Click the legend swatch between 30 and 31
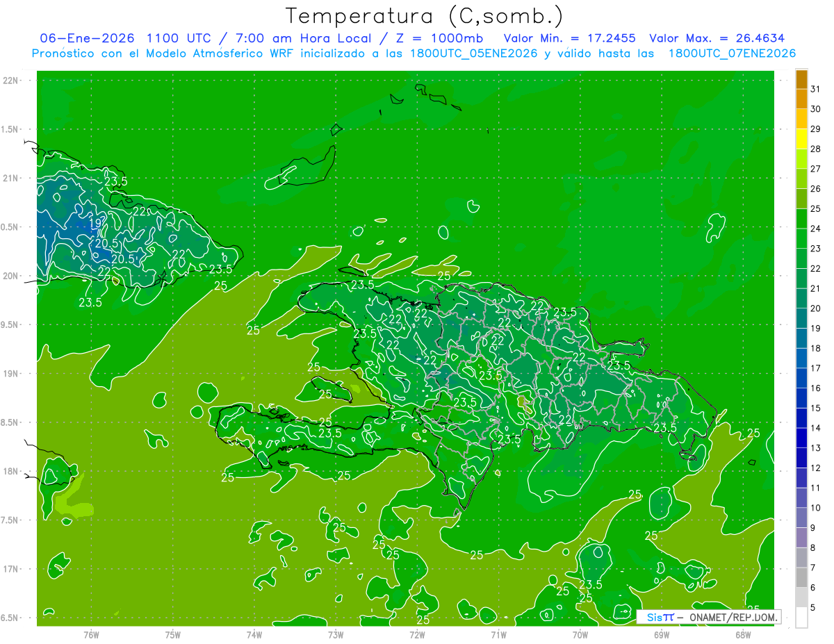 pyautogui.click(x=801, y=99)
